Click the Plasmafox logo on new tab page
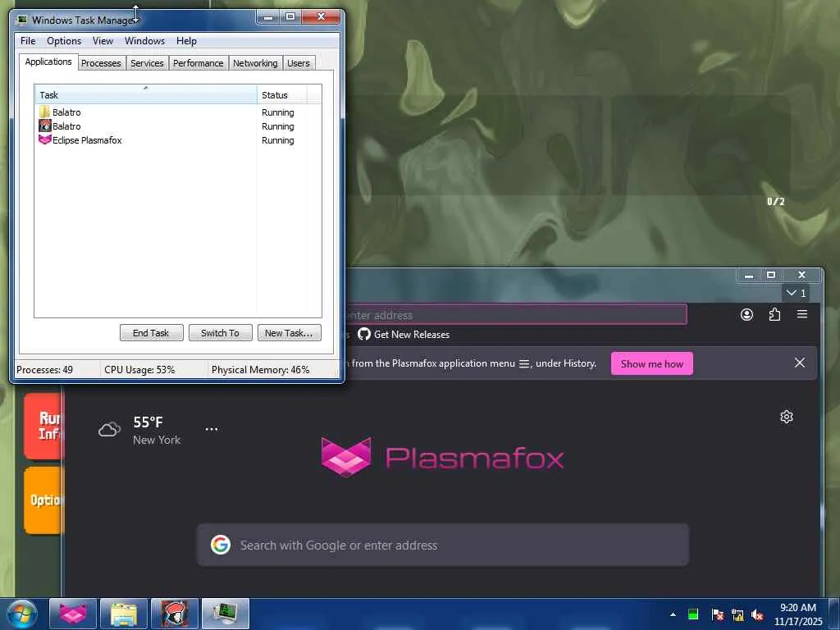Viewport: 840px width, 630px height. click(442, 457)
